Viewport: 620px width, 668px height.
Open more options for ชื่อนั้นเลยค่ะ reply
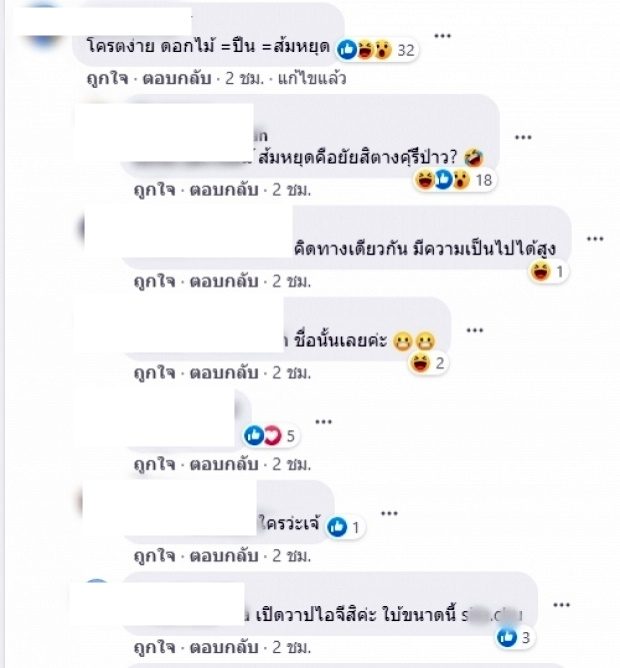(x=474, y=330)
